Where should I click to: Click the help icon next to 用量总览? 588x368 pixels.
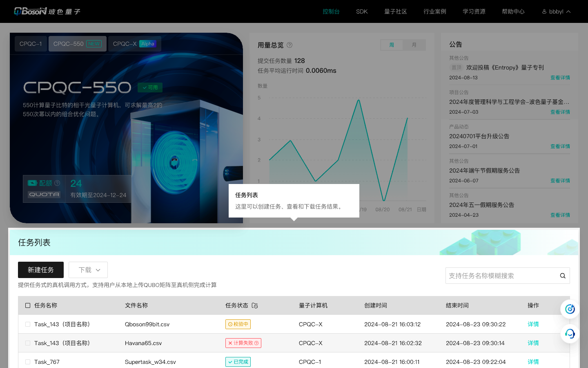(x=290, y=45)
